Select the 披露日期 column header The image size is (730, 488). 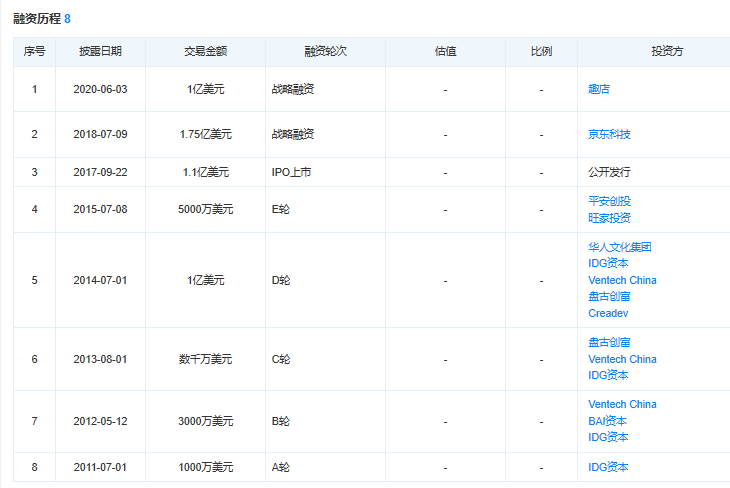coord(100,51)
